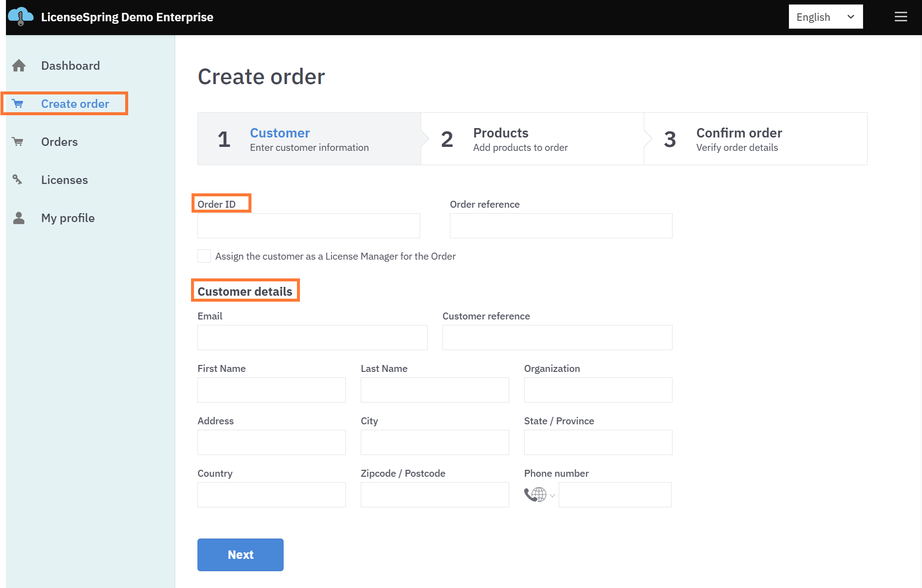Click the Orders cart icon in sidebar

coord(18,142)
